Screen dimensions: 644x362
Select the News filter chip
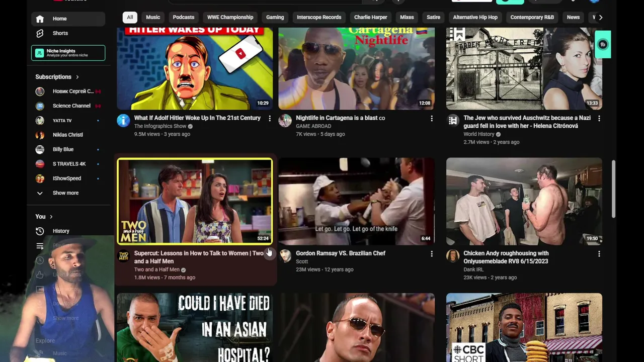coord(573,17)
